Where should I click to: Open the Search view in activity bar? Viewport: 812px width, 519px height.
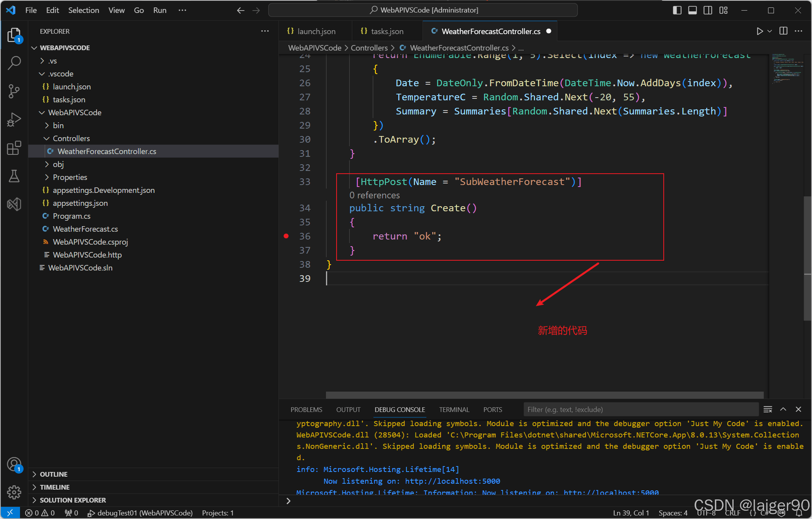[14, 63]
